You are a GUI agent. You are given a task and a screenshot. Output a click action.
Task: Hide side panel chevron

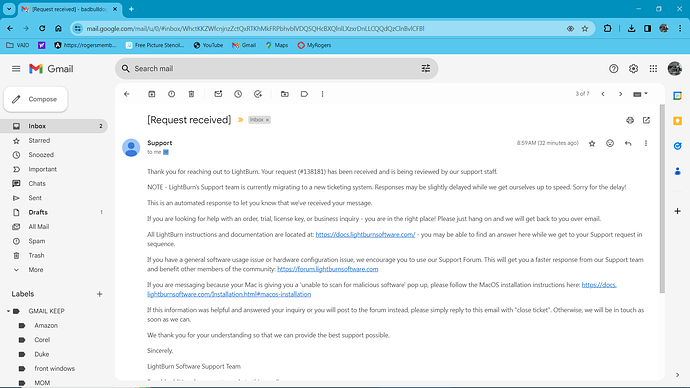(677, 375)
